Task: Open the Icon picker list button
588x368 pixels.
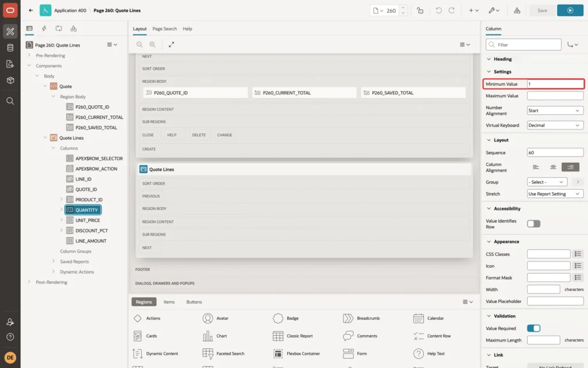Action: point(578,266)
